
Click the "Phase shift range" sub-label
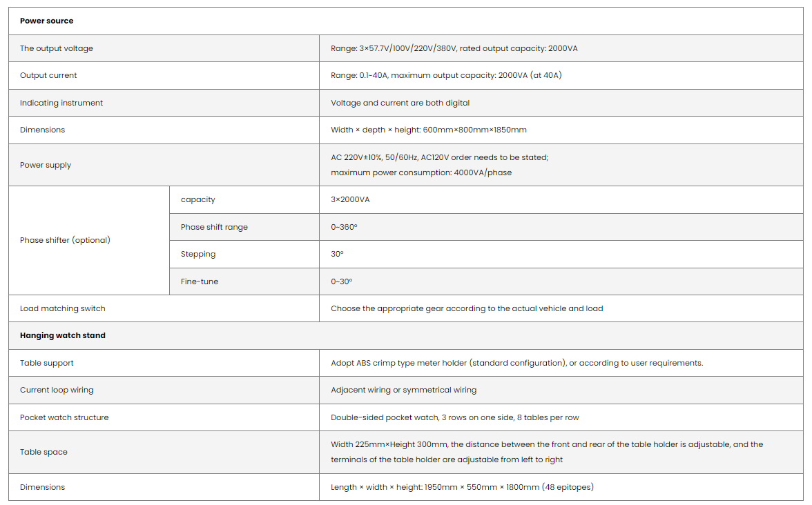(214, 227)
